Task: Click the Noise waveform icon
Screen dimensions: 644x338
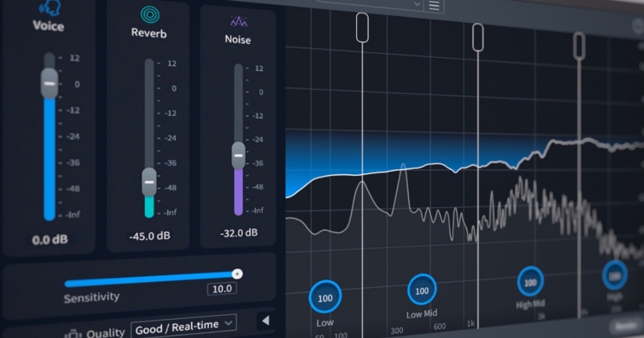Action: tap(238, 22)
